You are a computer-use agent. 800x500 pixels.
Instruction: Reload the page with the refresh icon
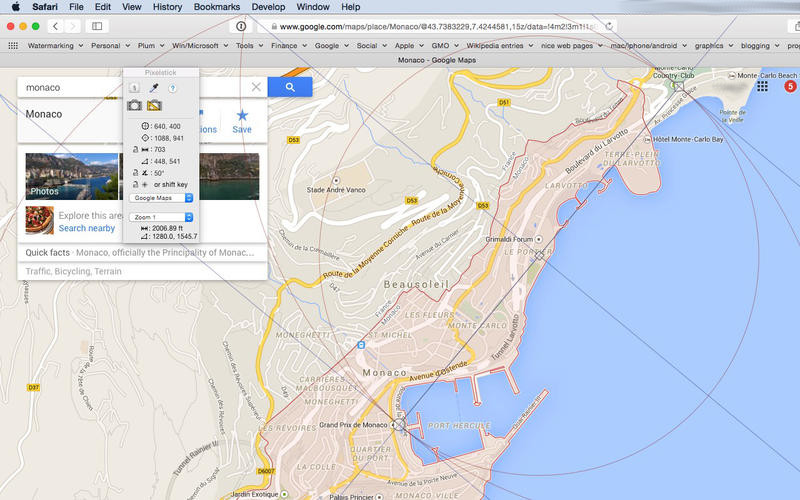[609, 26]
